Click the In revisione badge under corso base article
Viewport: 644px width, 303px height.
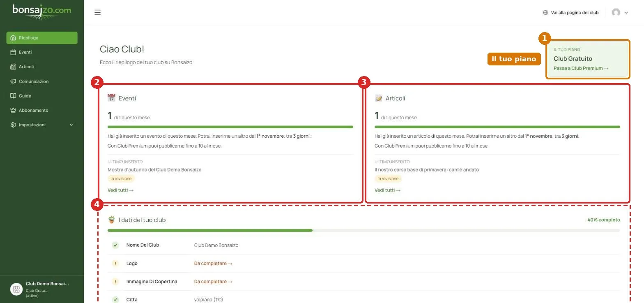[x=388, y=179]
